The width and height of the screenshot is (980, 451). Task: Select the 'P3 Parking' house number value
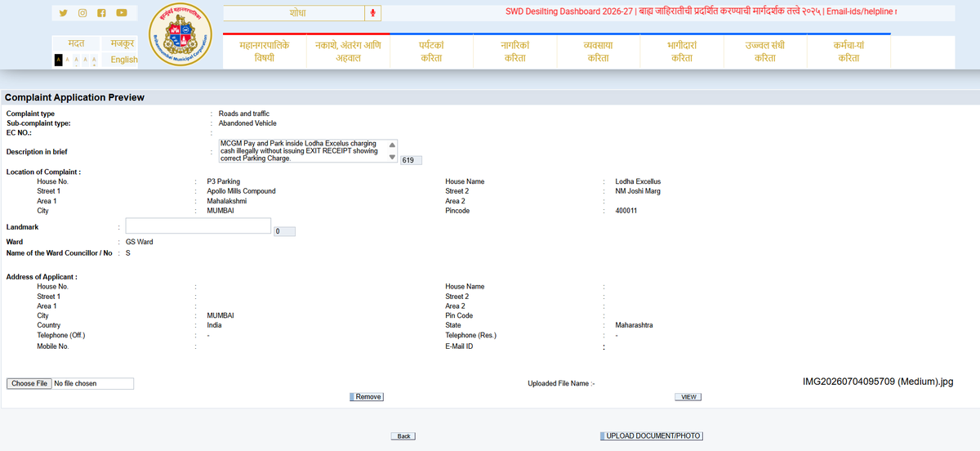click(x=224, y=181)
